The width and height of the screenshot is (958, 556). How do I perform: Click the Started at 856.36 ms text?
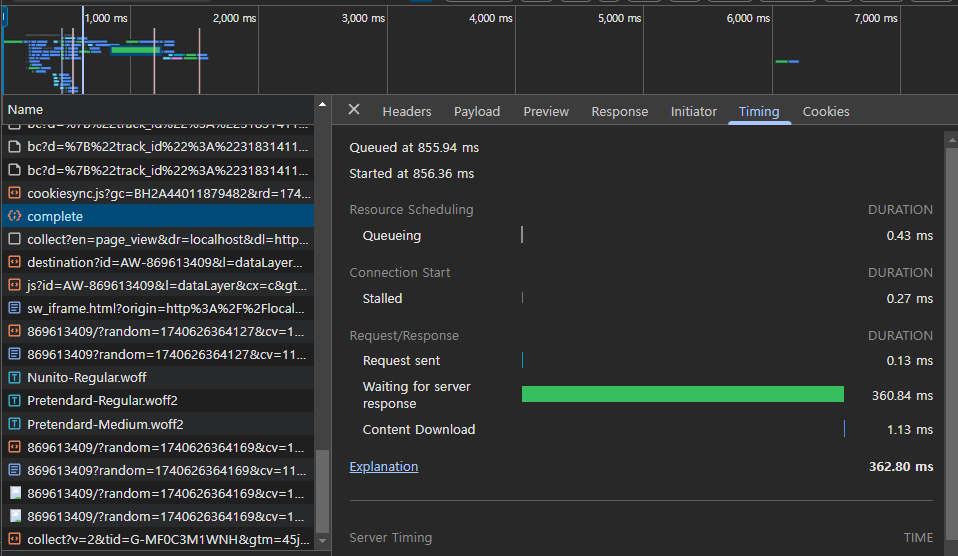click(x=412, y=174)
